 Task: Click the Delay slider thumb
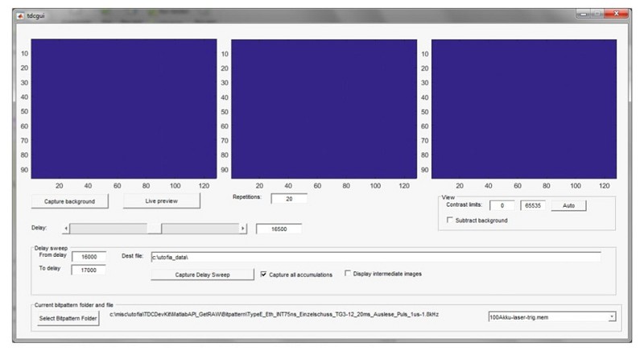[x=154, y=229]
